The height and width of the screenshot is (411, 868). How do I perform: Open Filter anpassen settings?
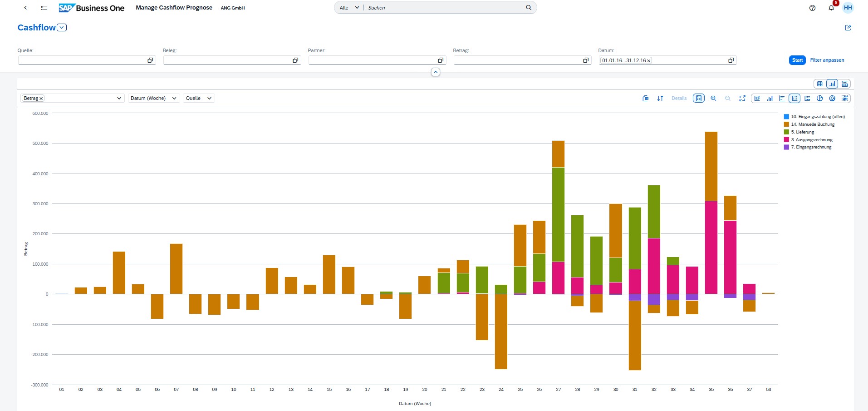point(827,60)
